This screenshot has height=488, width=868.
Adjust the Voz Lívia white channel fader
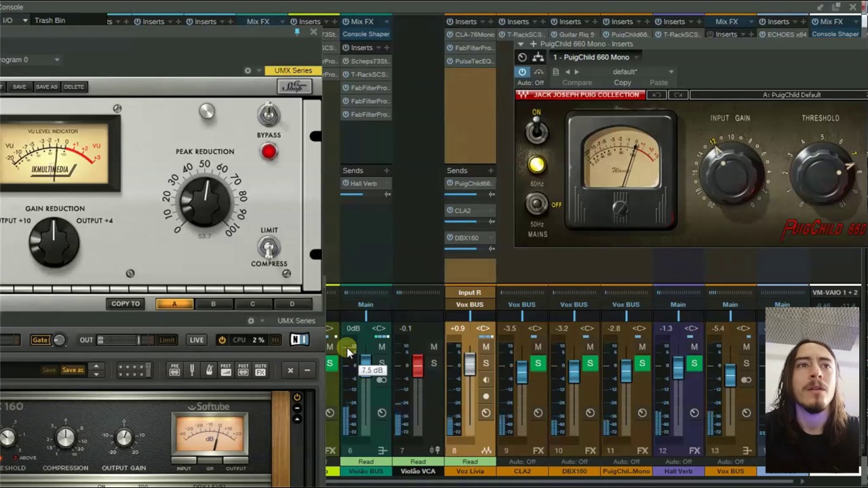pos(470,363)
